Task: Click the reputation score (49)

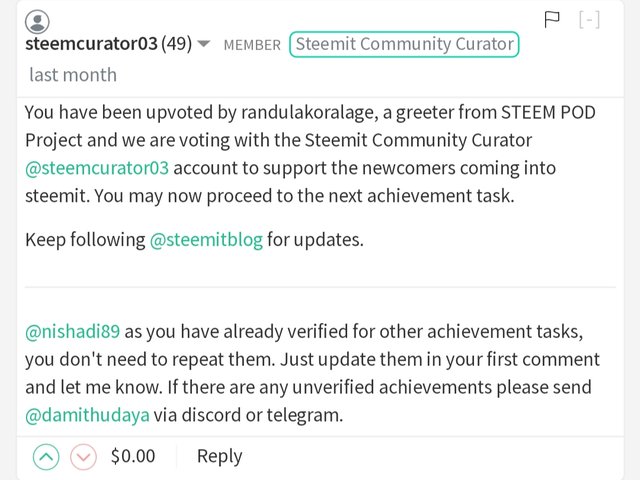Action: (x=176, y=44)
